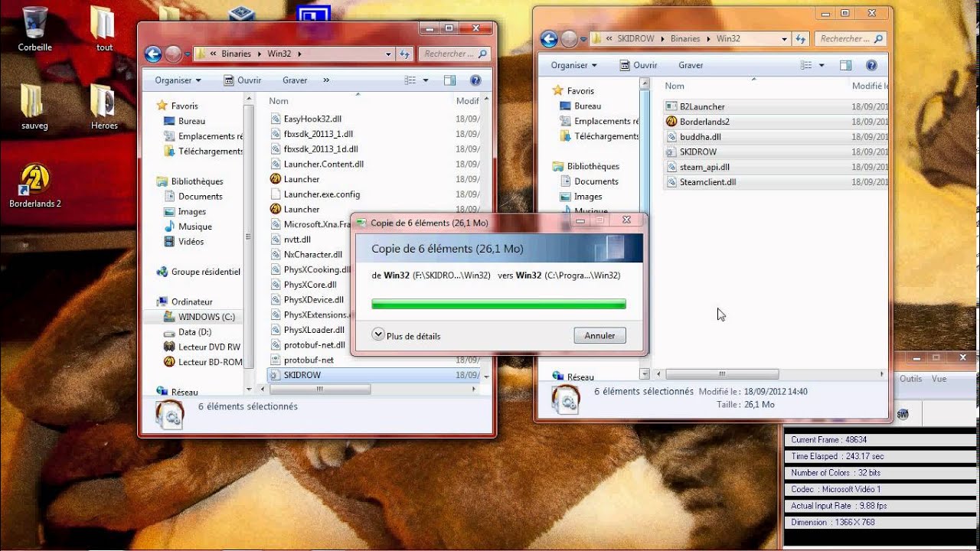Toggle preview pane icon in left window
Image resolution: width=980 pixels, height=551 pixels.
tap(449, 80)
